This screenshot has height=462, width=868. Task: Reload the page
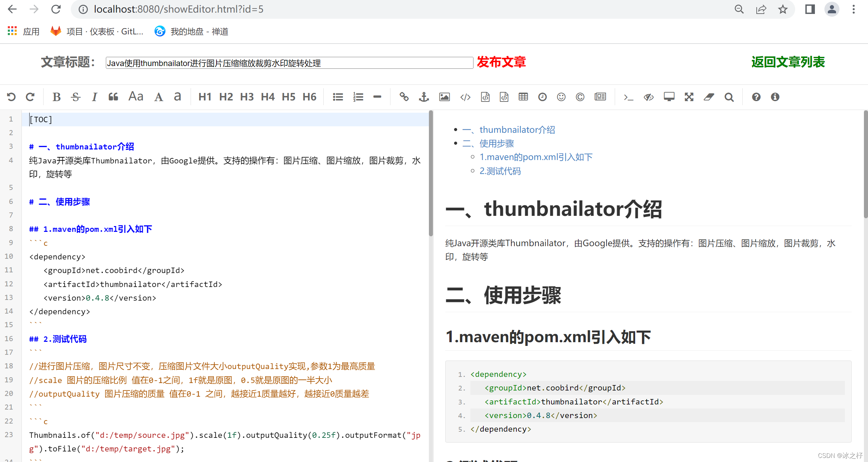[56, 9]
